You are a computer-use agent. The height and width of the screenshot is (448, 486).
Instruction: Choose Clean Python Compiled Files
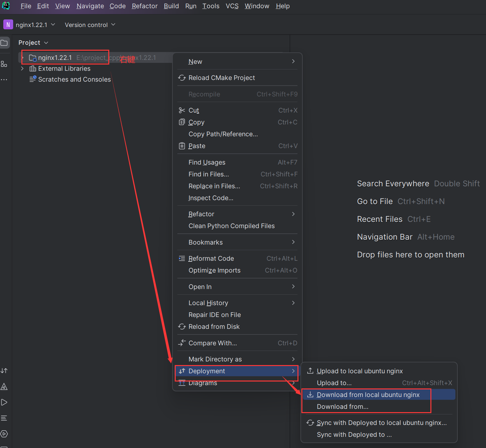click(x=237, y=226)
